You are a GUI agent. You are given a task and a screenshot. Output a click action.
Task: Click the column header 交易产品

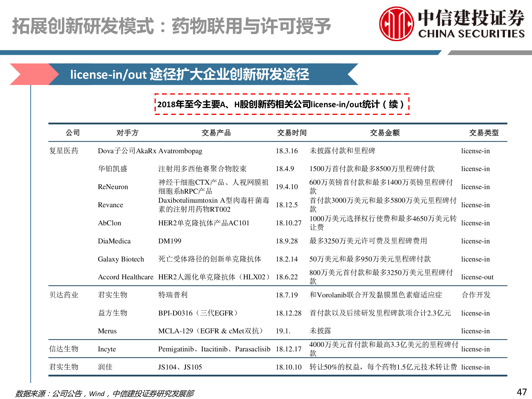(x=216, y=132)
